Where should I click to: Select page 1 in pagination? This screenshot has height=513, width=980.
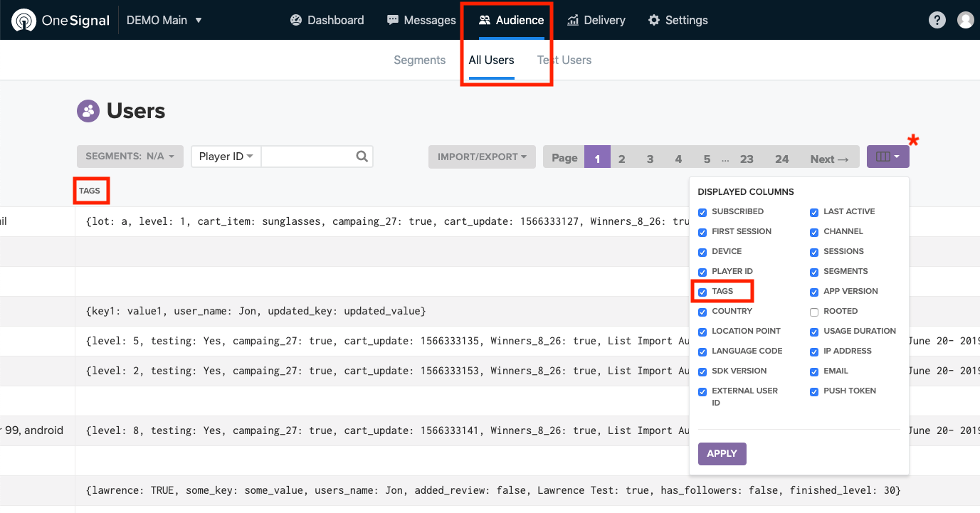click(597, 158)
